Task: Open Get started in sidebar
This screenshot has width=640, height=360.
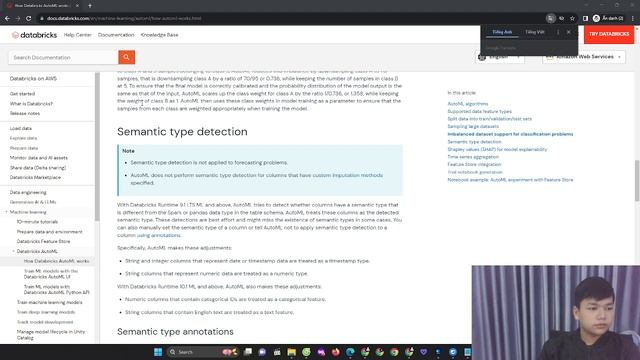Action: point(22,94)
